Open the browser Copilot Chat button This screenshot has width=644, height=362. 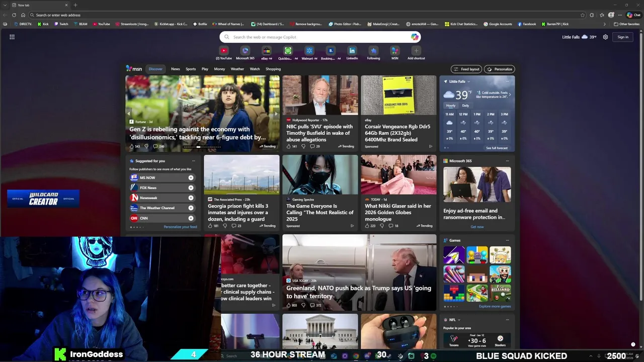tap(633, 15)
